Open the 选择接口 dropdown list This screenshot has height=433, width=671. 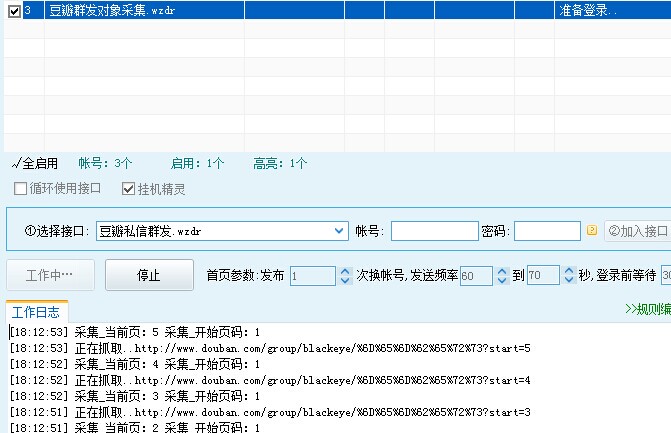[x=339, y=231]
